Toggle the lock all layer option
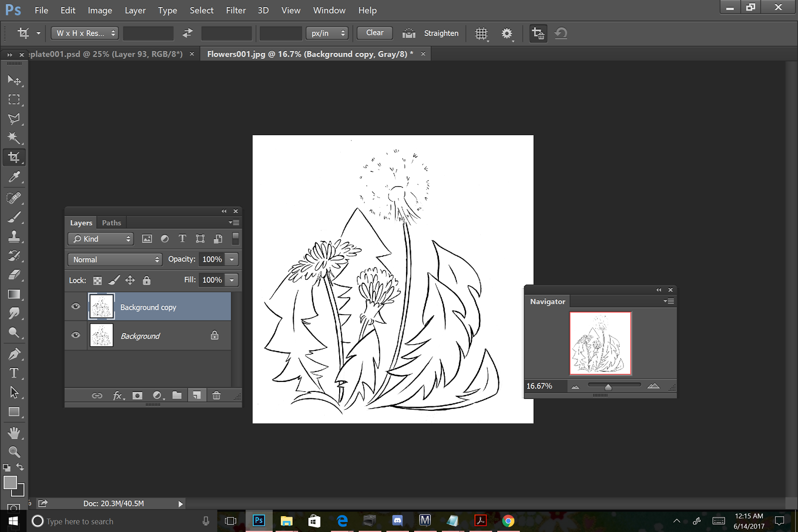Viewport: 798px width, 532px height. point(147,280)
